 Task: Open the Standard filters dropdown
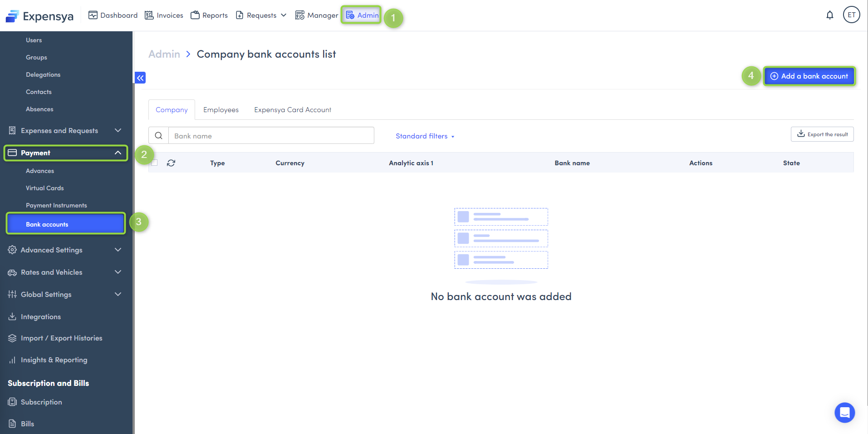pos(425,136)
